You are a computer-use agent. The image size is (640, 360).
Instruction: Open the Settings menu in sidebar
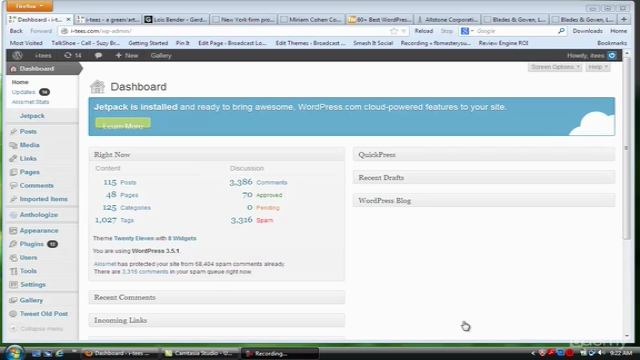click(33, 284)
